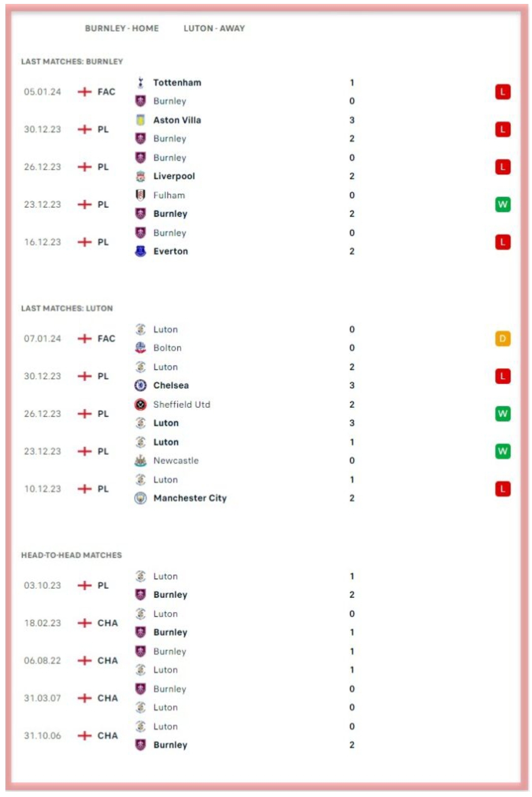The width and height of the screenshot is (532, 797).
Task: Click the win badge for Fulham match
Action: (502, 204)
